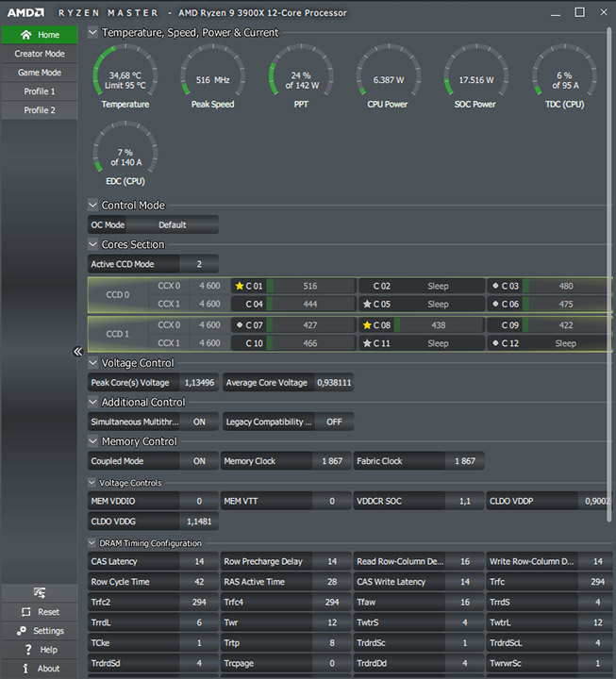Screen dimensions: 616x679
Task: Click Average Core Voltage value 0,938111
Action: click(334, 383)
